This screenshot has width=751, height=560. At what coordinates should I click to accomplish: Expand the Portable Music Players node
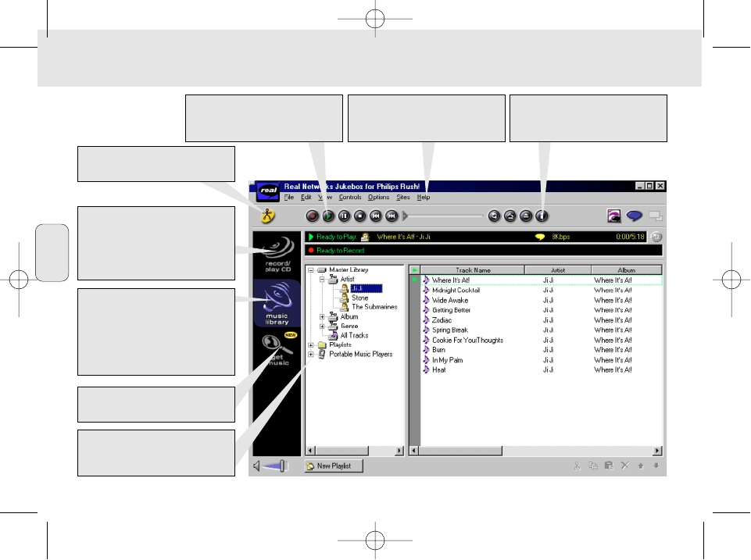(x=311, y=354)
